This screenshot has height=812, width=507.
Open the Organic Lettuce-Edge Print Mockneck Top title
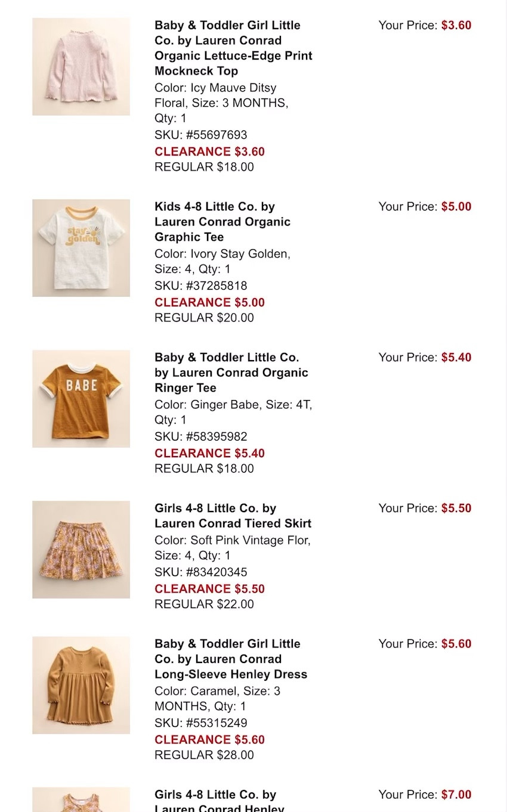[x=233, y=48]
